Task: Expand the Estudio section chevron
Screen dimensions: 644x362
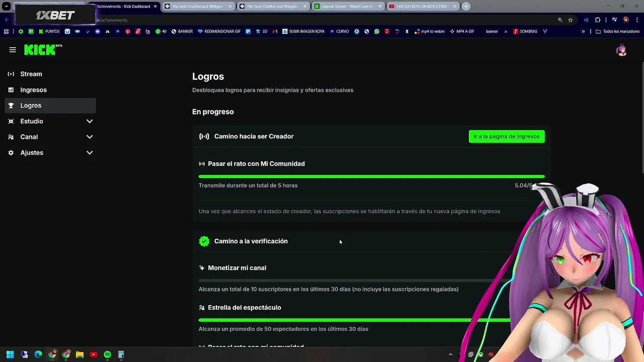Action: 90,121
